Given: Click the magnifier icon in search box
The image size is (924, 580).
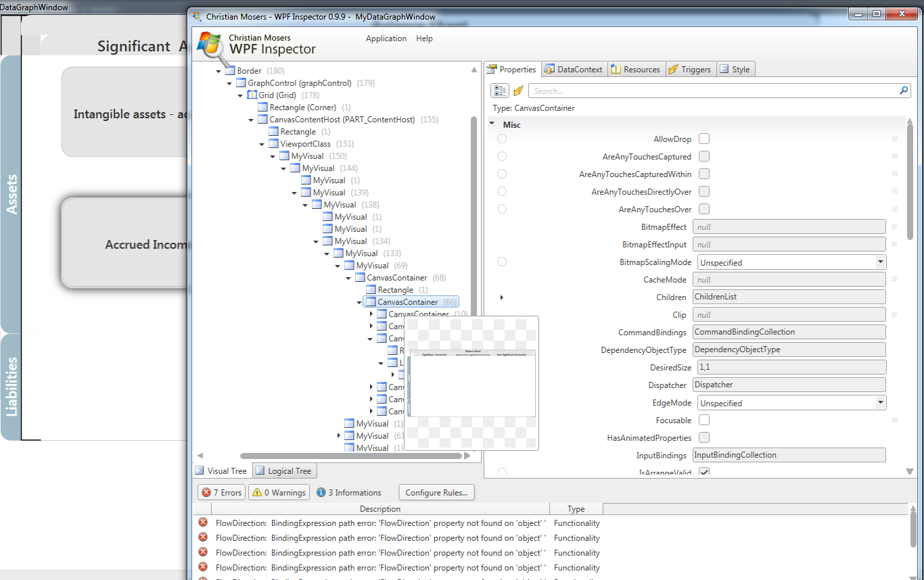Looking at the screenshot, I should (904, 91).
